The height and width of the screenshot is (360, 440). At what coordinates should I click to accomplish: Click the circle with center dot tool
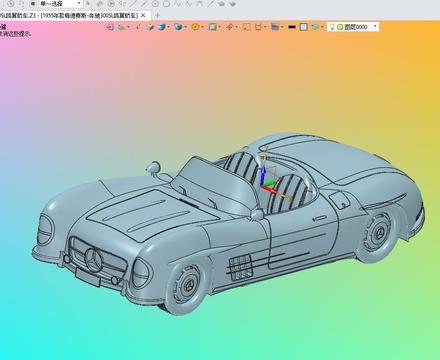coord(155,4)
